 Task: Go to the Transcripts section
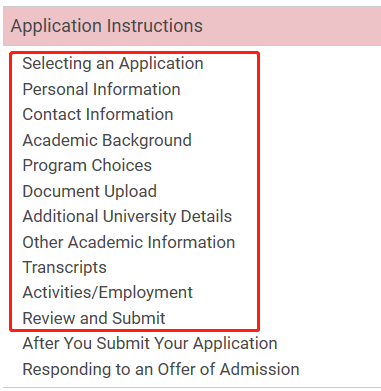coord(64,267)
